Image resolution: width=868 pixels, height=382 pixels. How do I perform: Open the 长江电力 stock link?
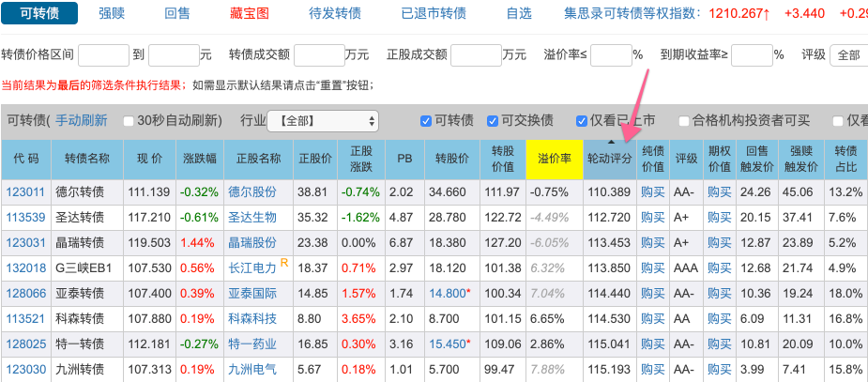tap(252, 267)
